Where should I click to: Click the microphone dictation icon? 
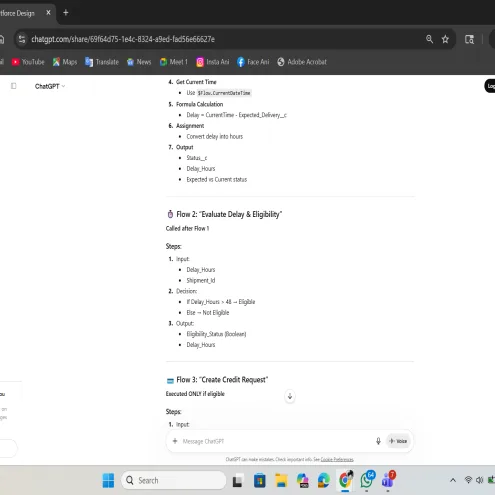[x=378, y=441]
